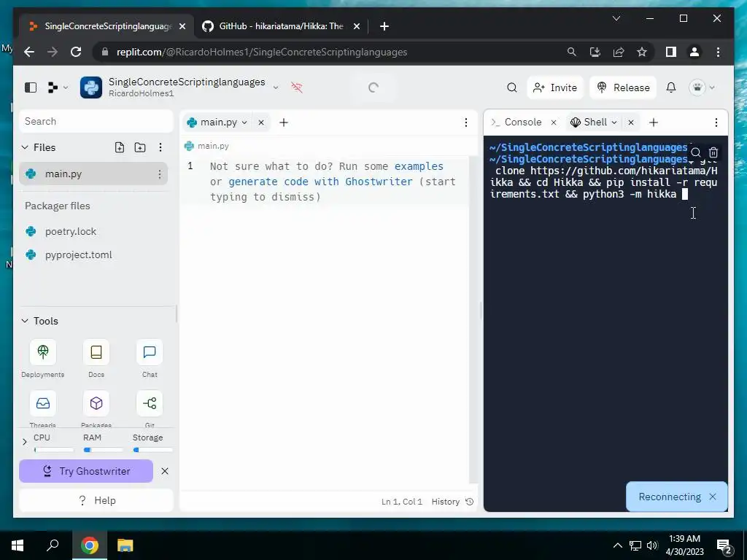Open Windows Start menu
The width and height of the screenshot is (747, 560).
point(18,545)
